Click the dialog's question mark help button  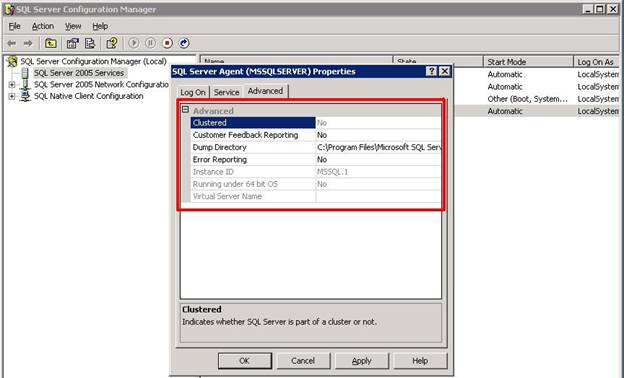pos(431,71)
